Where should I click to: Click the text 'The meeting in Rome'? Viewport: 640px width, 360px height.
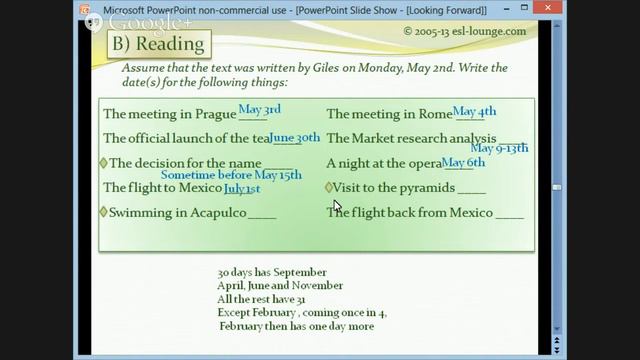389,114
